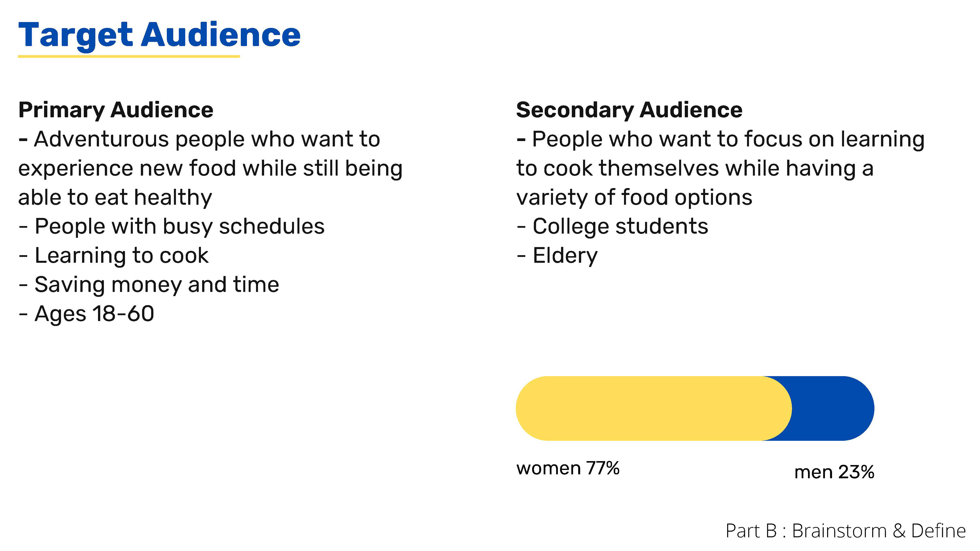Click the "People who want to focus" line
The height and width of the screenshot is (551, 980).
pyautogui.click(x=720, y=139)
